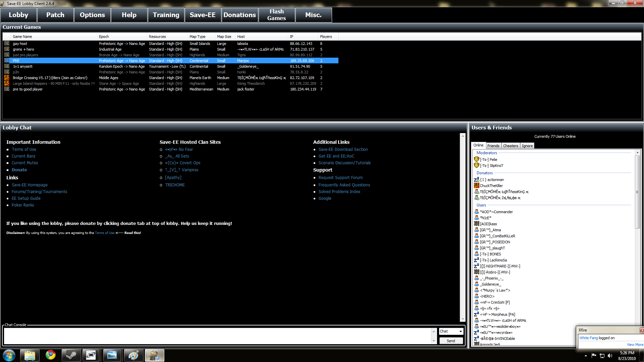Switch to the Friends tab
The image size is (644, 362).
(493, 146)
